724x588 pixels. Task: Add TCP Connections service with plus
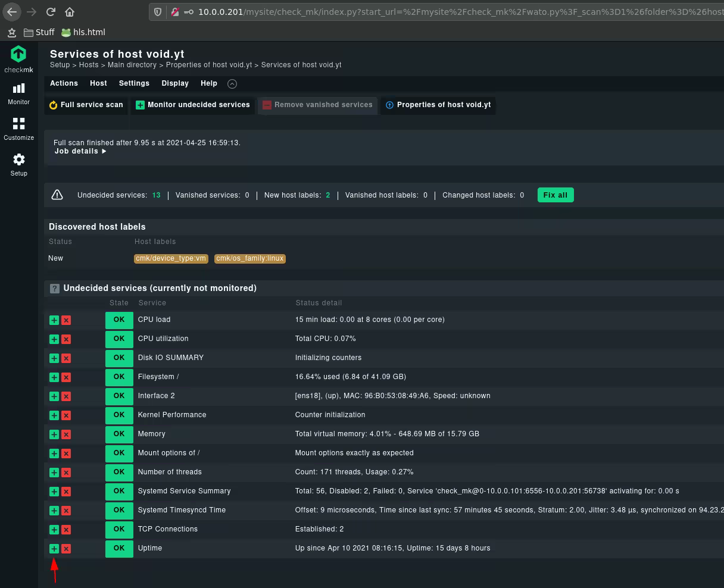coord(54,530)
